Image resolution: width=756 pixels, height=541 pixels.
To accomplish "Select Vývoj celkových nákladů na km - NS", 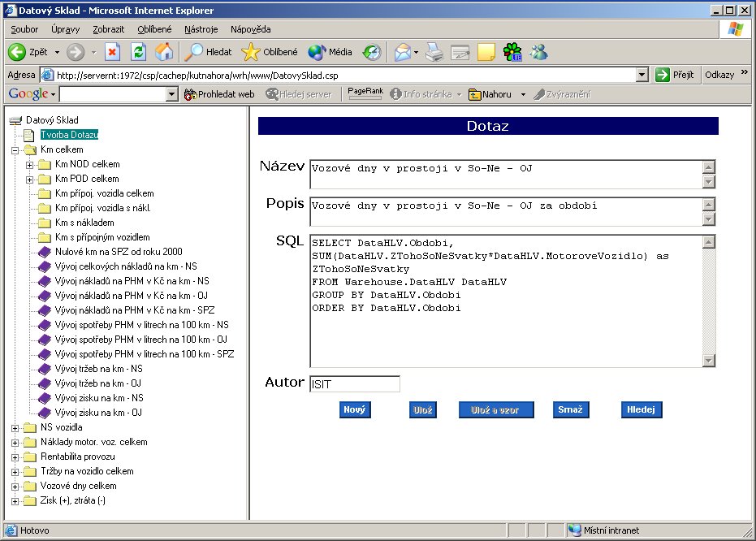I will pos(126,266).
